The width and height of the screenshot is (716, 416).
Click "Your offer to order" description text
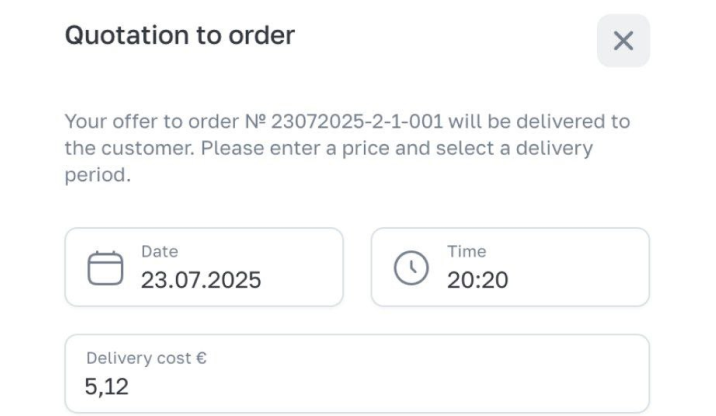coord(152,121)
